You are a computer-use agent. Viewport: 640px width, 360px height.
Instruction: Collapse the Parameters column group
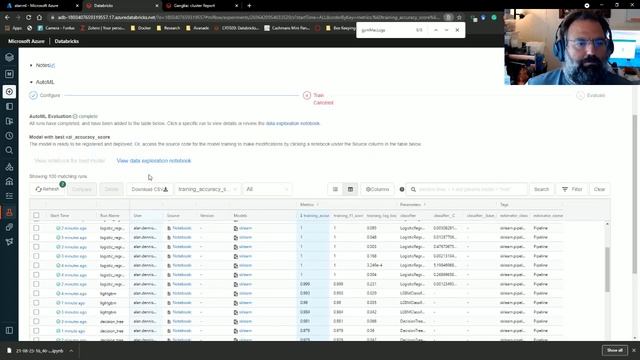point(425,204)
